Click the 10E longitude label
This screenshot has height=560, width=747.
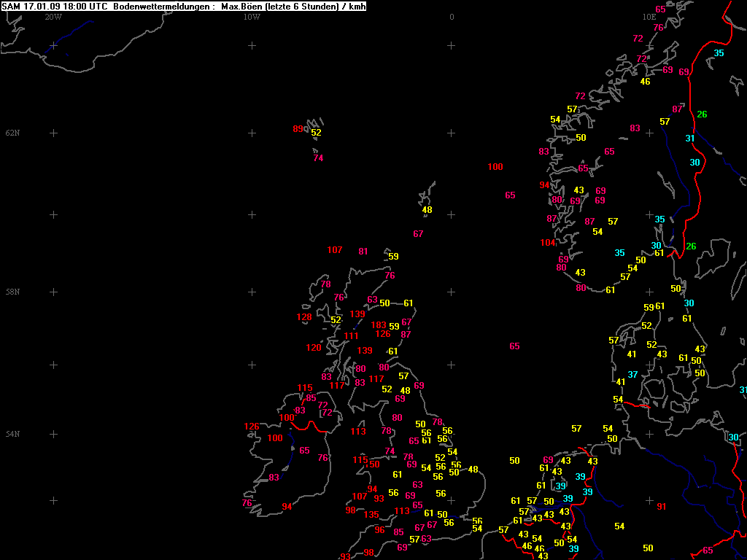pyautogui.click(x=649, y=17)
